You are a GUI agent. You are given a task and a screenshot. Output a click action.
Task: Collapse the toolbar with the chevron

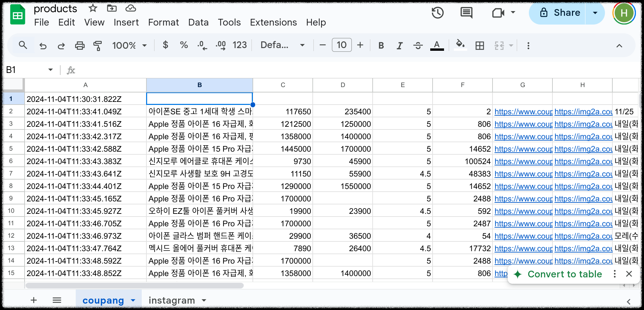click(x=619, y=45)
